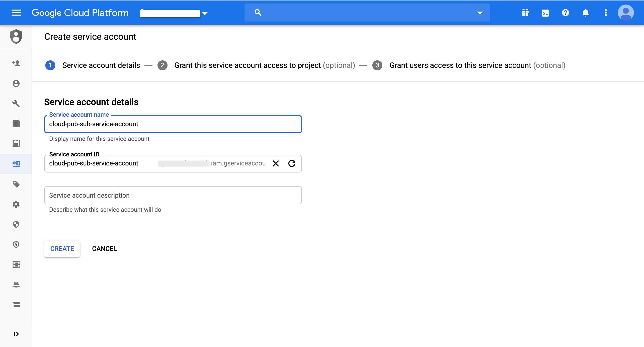Show notifications bell

pos(585,13)
